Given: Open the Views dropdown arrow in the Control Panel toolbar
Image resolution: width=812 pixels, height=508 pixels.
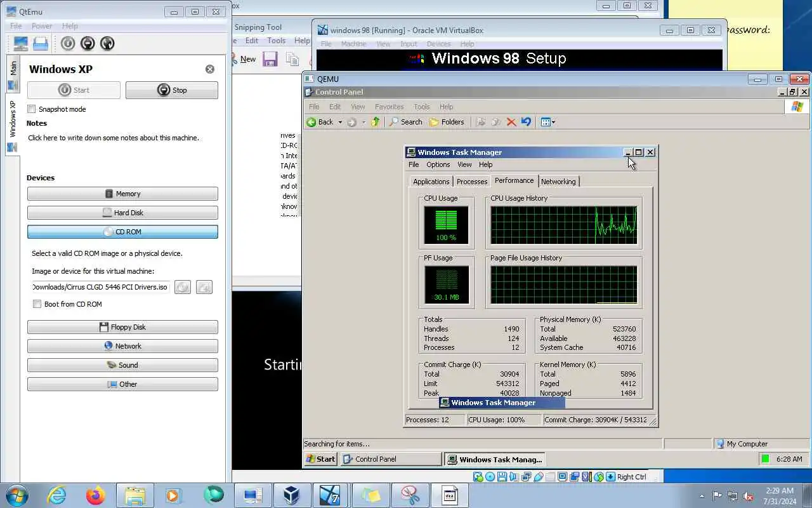Looking at the screenshot, I should click(553, 123).
